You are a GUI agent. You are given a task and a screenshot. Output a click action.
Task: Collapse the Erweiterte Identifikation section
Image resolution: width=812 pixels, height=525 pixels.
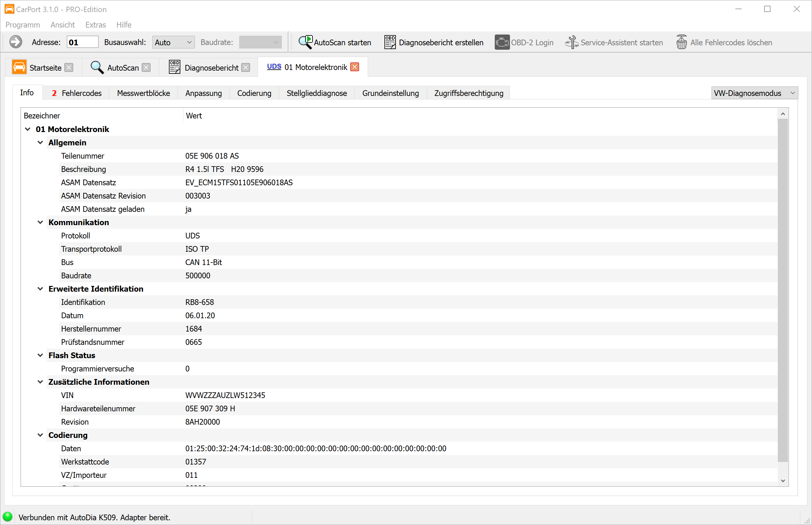(40, 289)
